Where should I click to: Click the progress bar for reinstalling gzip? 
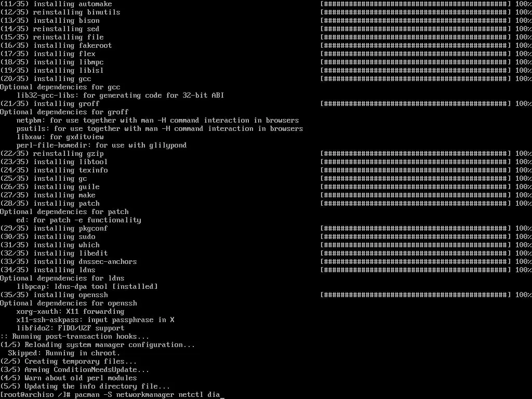point(415,153)
